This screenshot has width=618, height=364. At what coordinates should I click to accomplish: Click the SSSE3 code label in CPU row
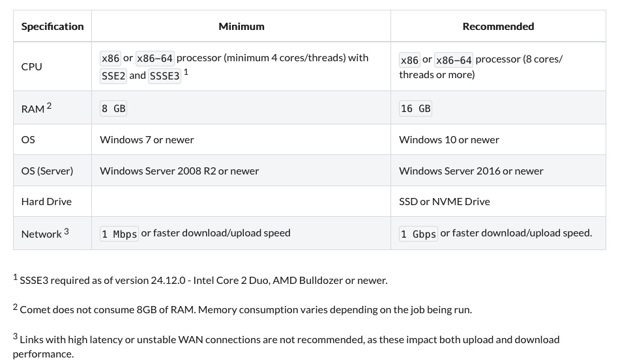[164, 76]
